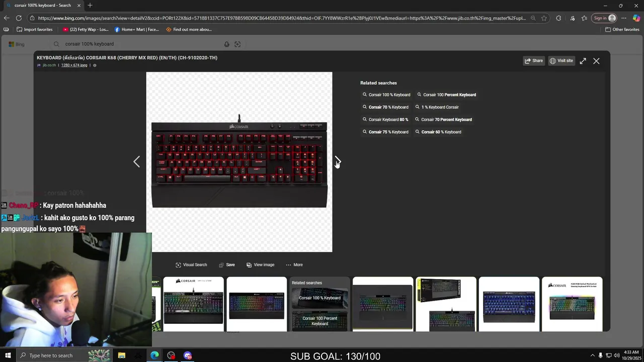Open the More options menu
Image resolution: width=644 pixels, height=362 pixels.
pos(294,265)
